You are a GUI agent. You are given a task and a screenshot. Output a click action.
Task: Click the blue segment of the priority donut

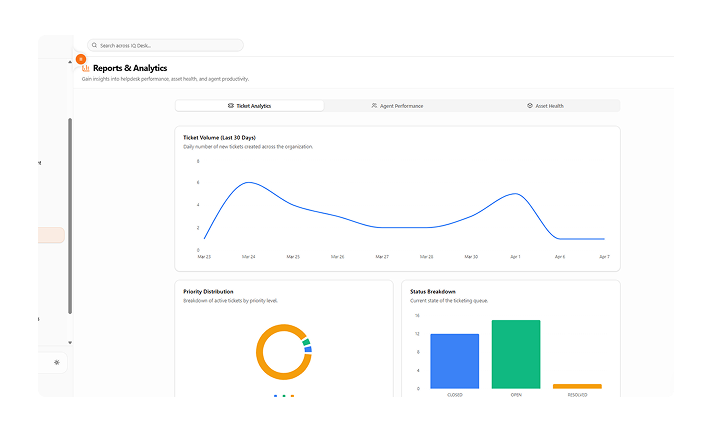pyautogui.click(x=308, y=349)
